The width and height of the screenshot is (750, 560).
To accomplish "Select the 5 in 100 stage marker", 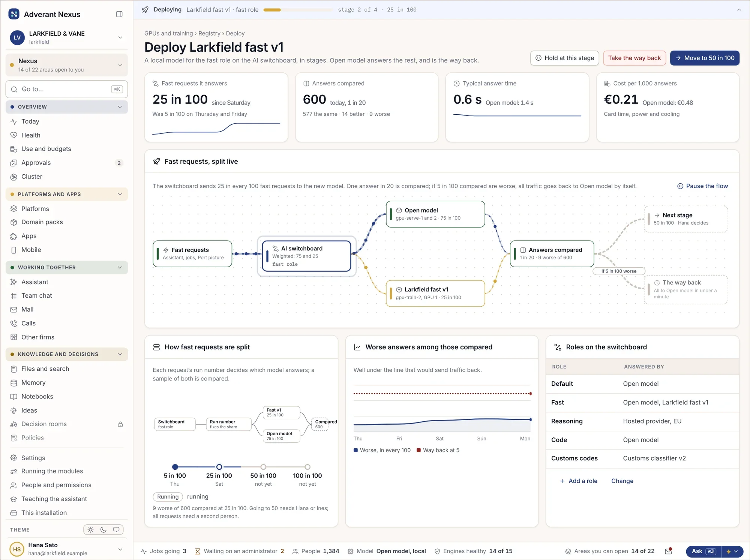I will [x=175, y=467].
